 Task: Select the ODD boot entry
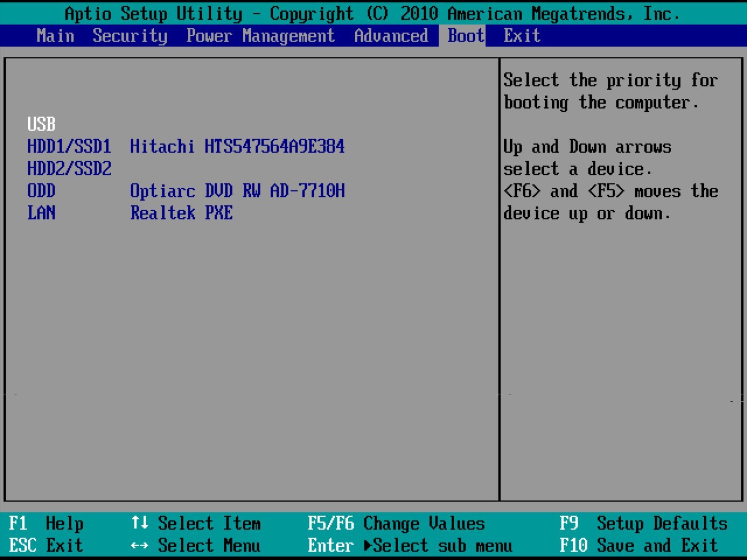click(42, 191)
